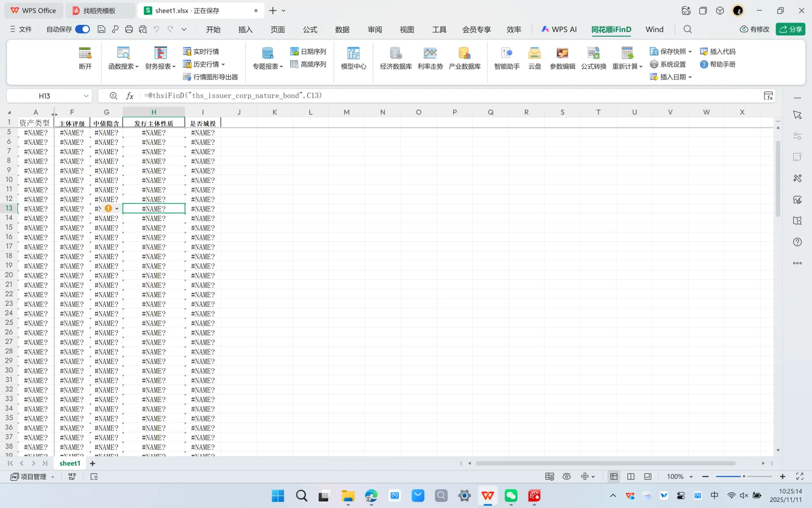Launch the 行情图形导出器 chart exporter

point(211,77)
